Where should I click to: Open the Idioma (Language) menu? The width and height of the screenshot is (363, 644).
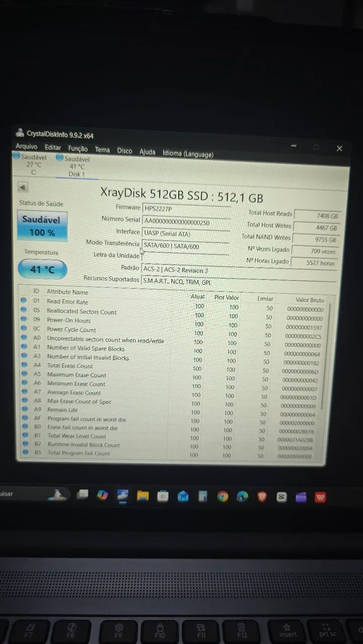click(188, 154)
